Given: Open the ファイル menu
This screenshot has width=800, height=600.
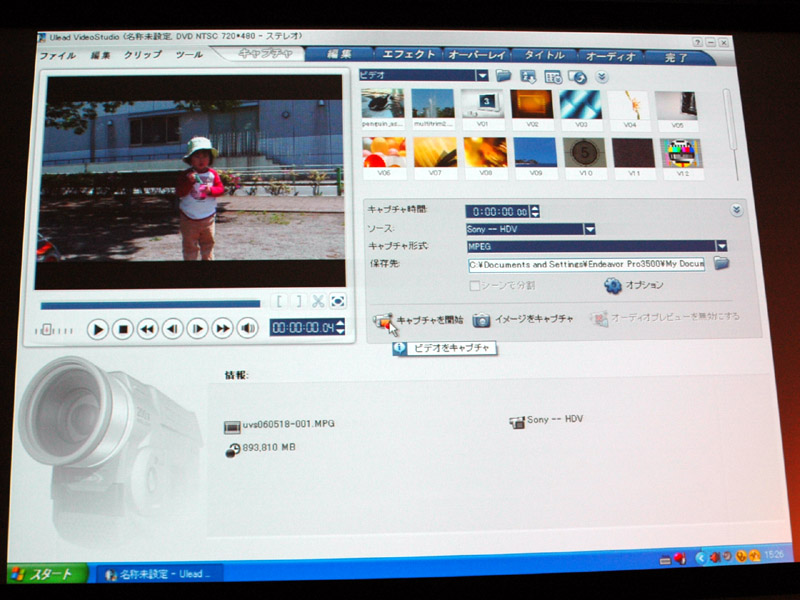Looking at the screenshot, I should 57,56.
